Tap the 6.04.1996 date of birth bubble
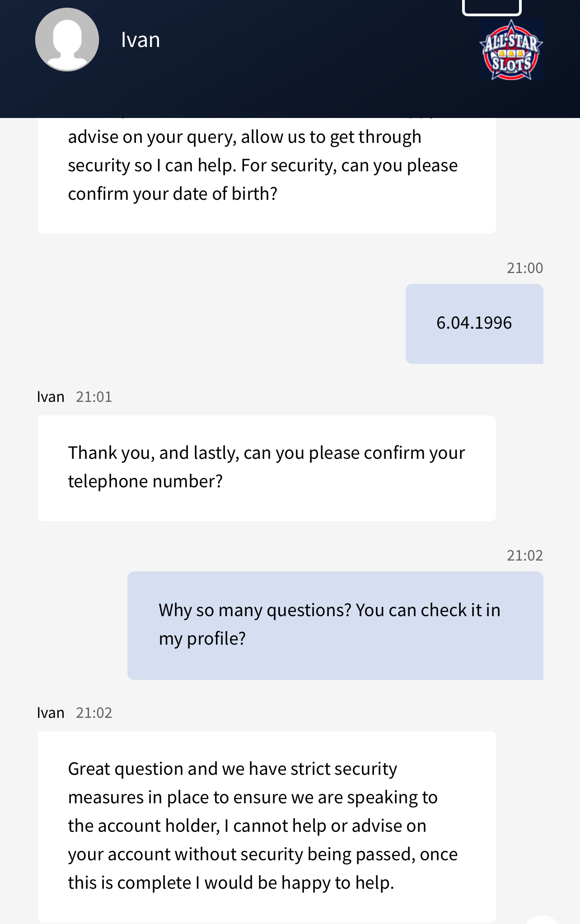This screenshot has height=924, width=580. click(474, 324)
